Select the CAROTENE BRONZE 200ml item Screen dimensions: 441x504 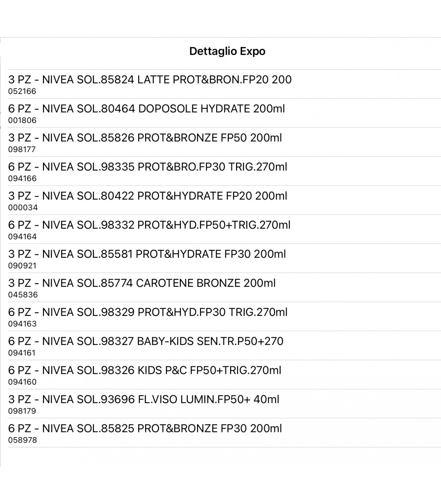click(x=224, y=287)
